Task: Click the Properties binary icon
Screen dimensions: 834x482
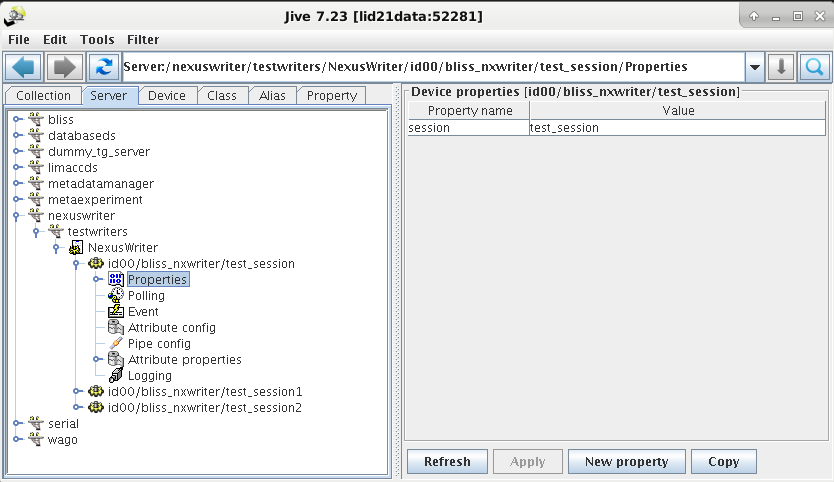Action: 116,279
